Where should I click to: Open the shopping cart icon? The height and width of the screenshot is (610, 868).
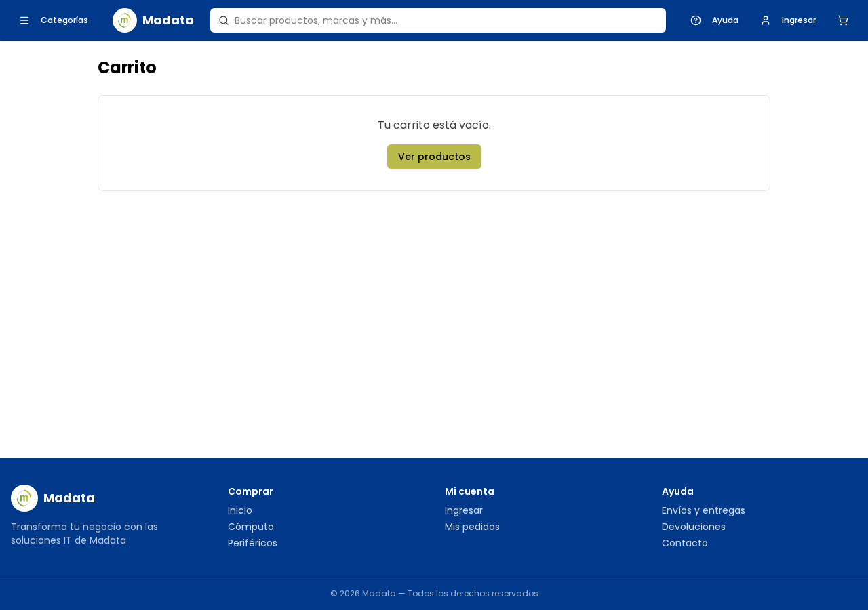(x=843, y=20)
